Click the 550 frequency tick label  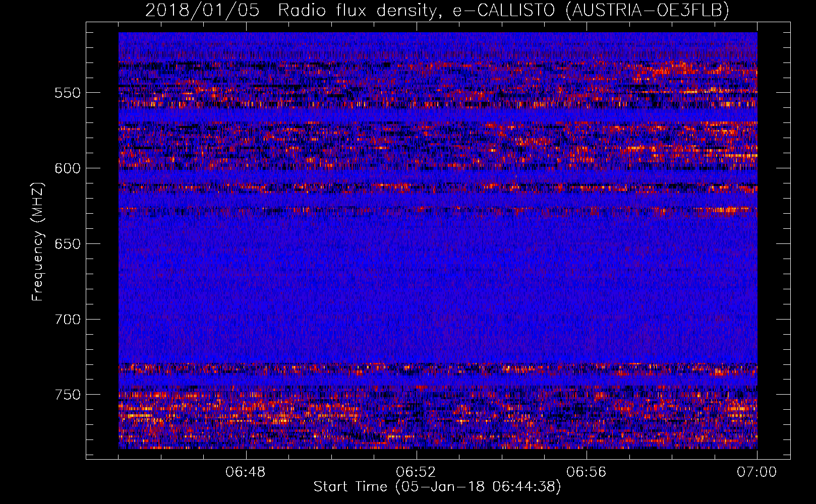pyautogui.click(x=68, y=93)
